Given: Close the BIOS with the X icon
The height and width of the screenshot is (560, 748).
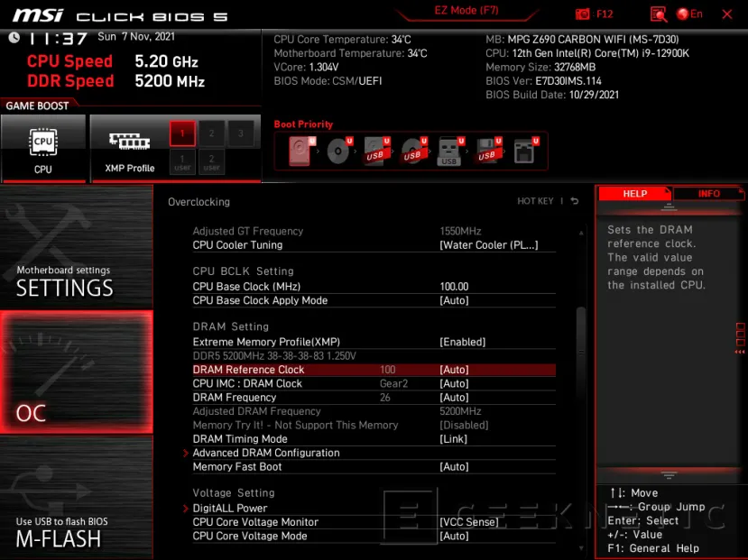Looking at the screenshot, I should point(727,14).
